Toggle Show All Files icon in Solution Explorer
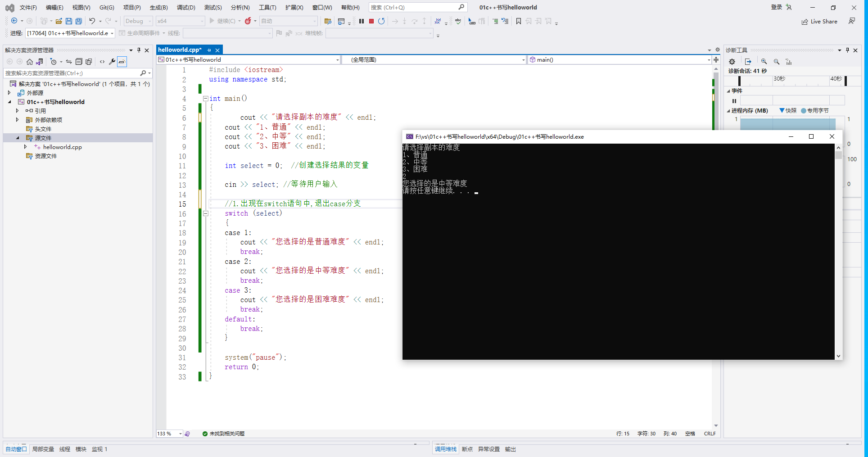 [89, 62]
